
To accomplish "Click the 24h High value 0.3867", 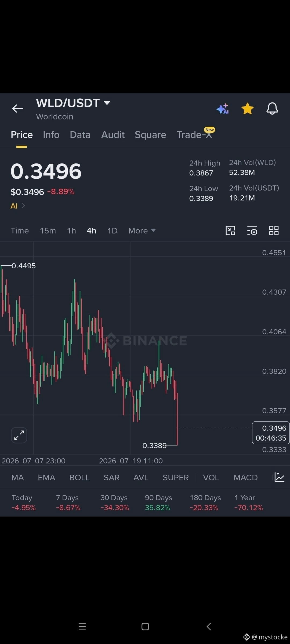I will pos(201,173).
